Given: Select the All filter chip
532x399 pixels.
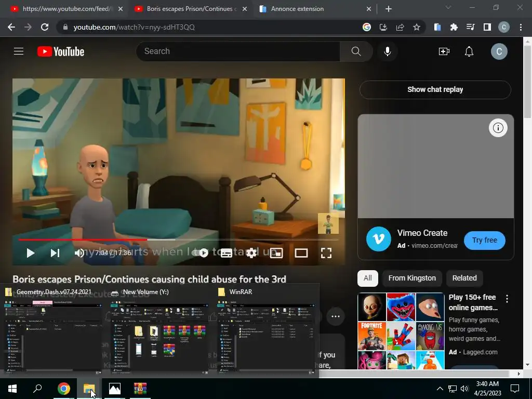Looking at the screenshot, I should (x=368, y=278).
